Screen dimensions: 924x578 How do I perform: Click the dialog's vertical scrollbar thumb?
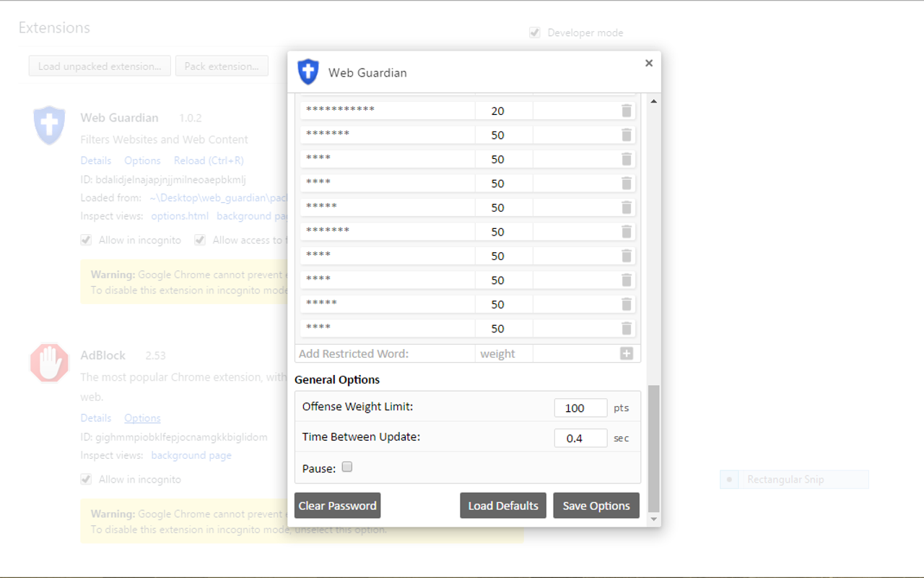(654, 448)
